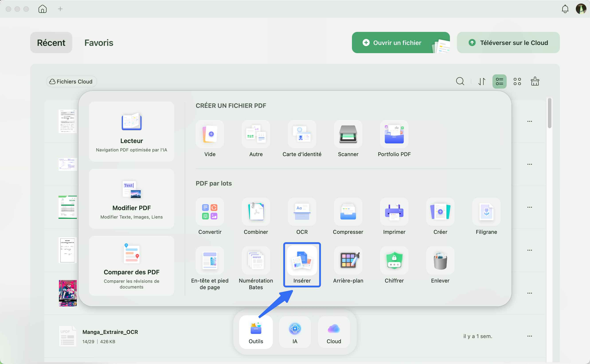Click the search magnifier icon

[460, 81]
